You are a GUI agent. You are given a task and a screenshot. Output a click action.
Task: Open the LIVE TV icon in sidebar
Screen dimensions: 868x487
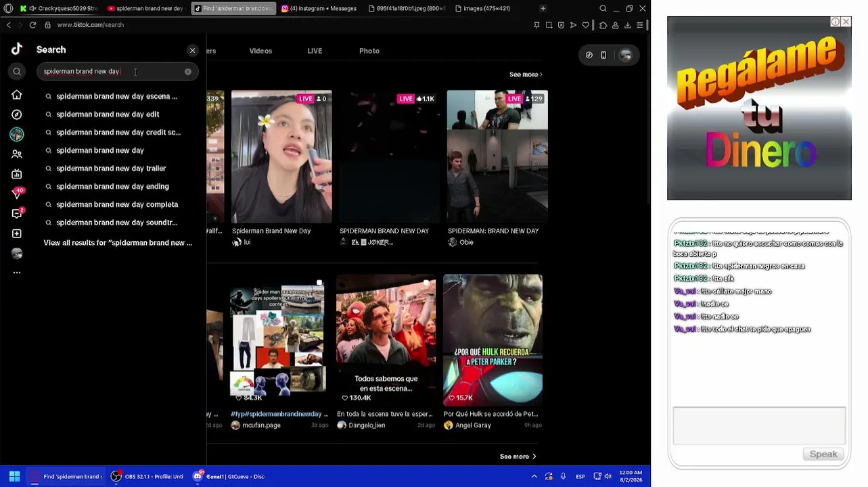click(x=17, y=175)
